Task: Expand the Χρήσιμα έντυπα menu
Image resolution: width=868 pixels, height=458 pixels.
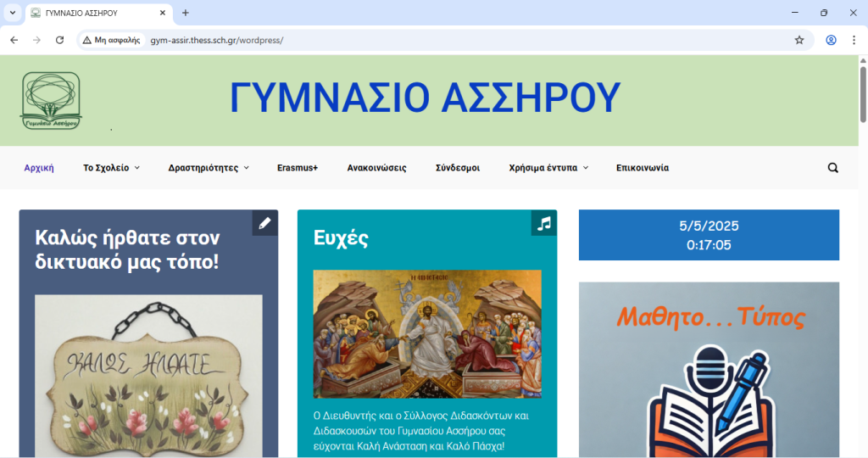Action: (x=548, y=168)
